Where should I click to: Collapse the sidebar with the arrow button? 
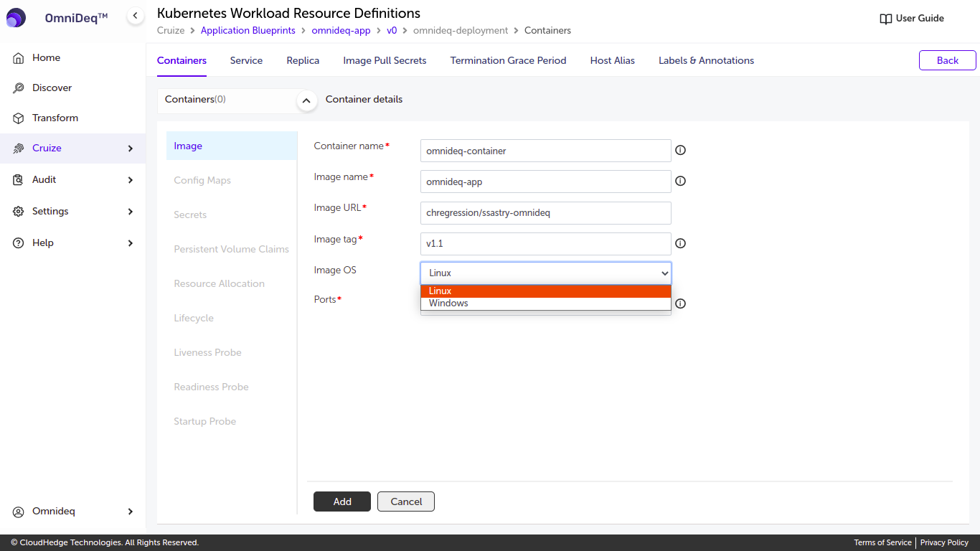tap(135, 15)
